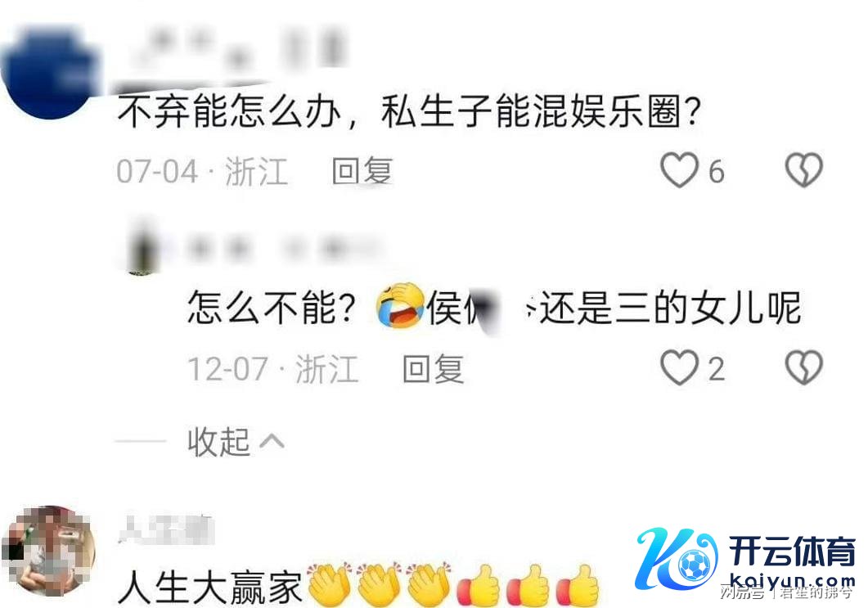The height and width of the screenshot is (608, 868).
Task: Like the reply comment showing 2 likes
Action: click(x=679, y=367)
